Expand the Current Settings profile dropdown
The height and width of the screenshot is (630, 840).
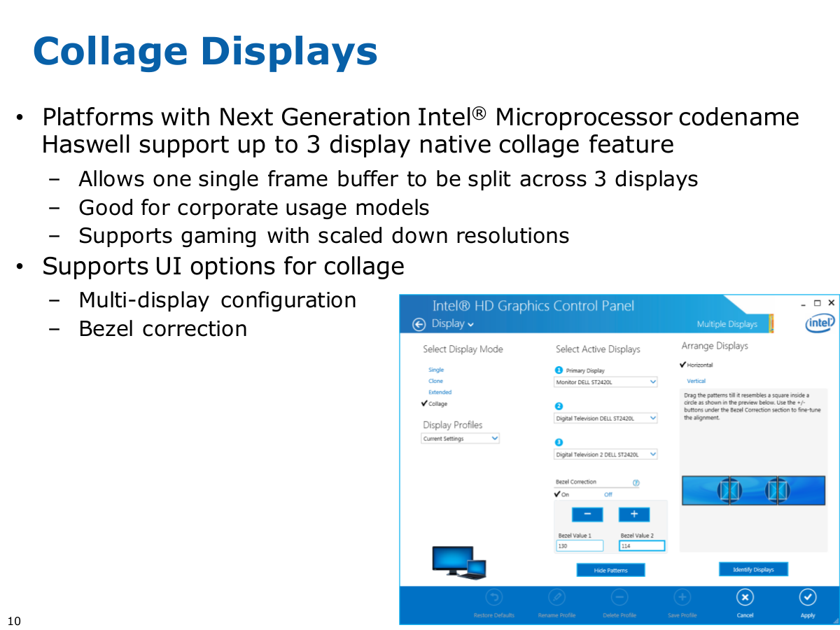click(x=461, y=439)
